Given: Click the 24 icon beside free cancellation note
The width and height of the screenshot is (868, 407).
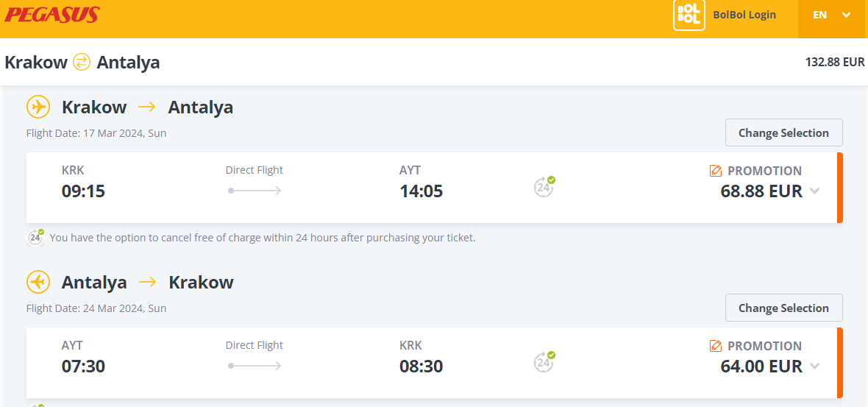Looking at the screenshot, I should 35,237.
